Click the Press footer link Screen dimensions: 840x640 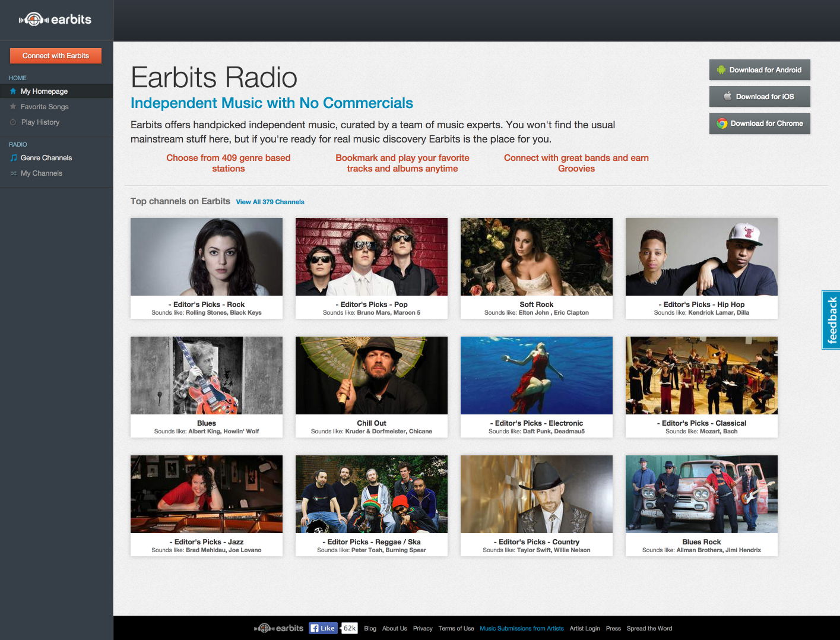[x=613, y=629]
